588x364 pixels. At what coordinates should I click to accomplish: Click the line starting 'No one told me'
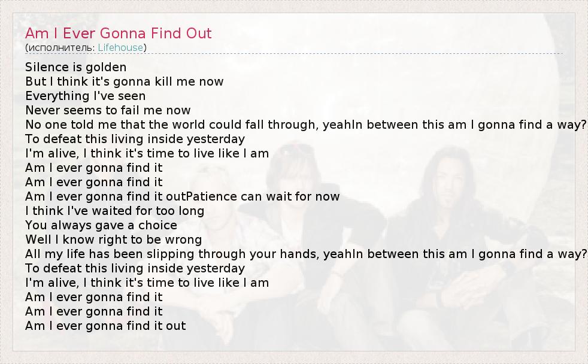click(x=180, y=125)
